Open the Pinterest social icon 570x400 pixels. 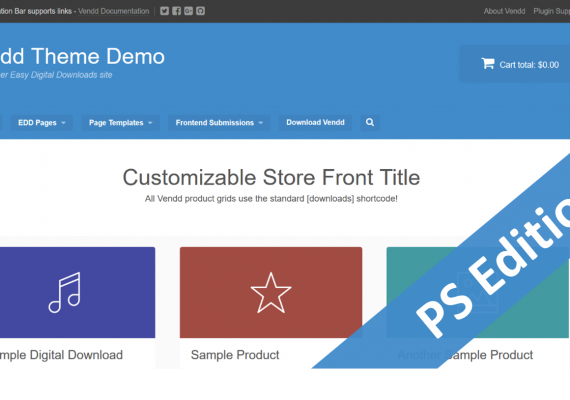[200, 11]
